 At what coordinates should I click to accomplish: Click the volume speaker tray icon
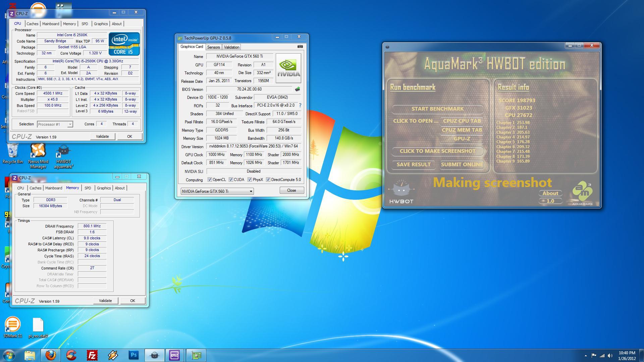[610, 356]
